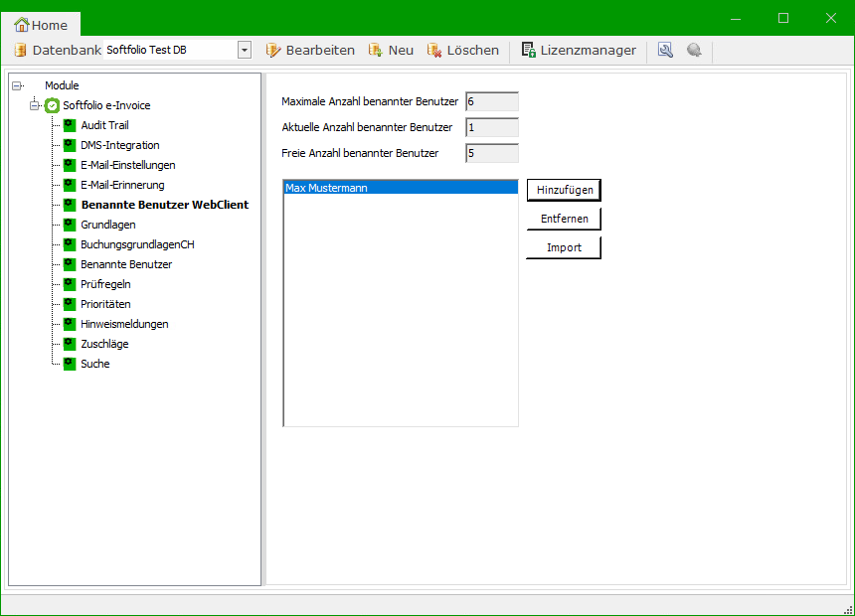Select E-Mail-Einstellungen tree entry
855x616 pixels.
127,165
